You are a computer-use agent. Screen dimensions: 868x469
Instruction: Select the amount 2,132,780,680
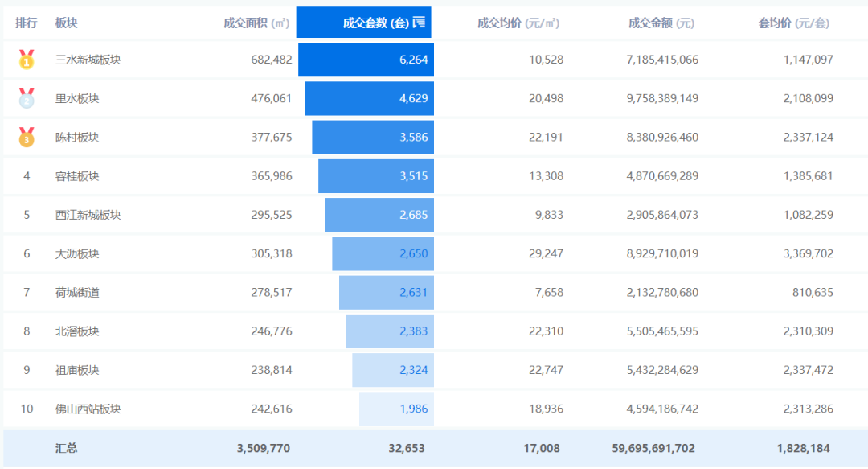662,293
